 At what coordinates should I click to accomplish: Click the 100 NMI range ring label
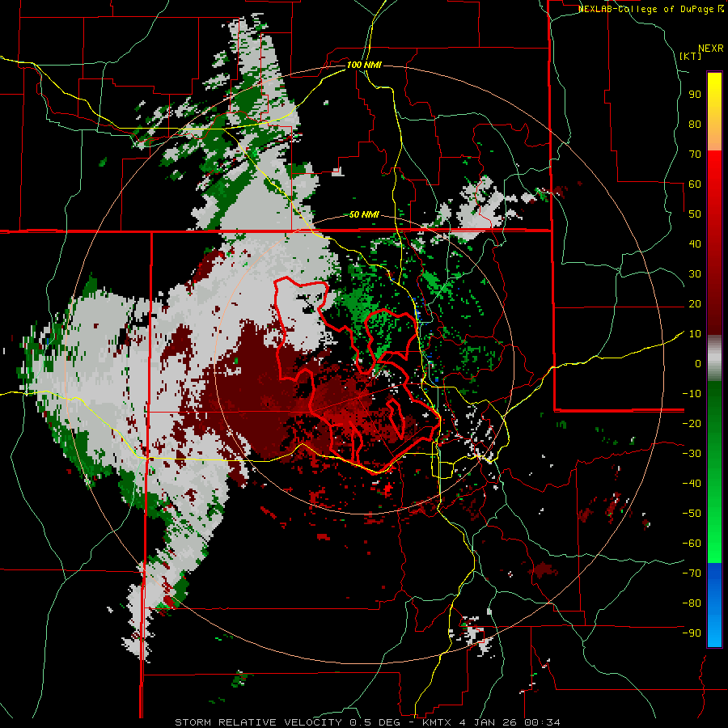pos(364,65)
